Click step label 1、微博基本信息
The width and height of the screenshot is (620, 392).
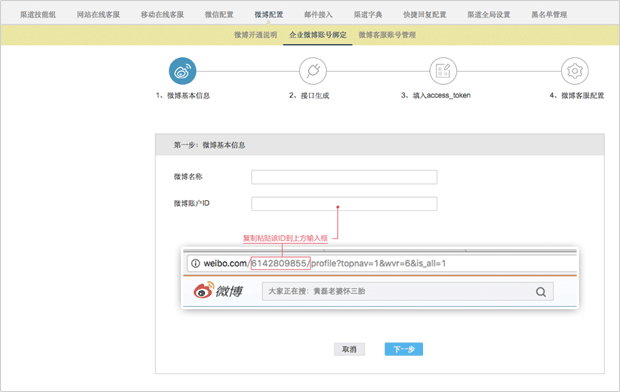(183, 95)
